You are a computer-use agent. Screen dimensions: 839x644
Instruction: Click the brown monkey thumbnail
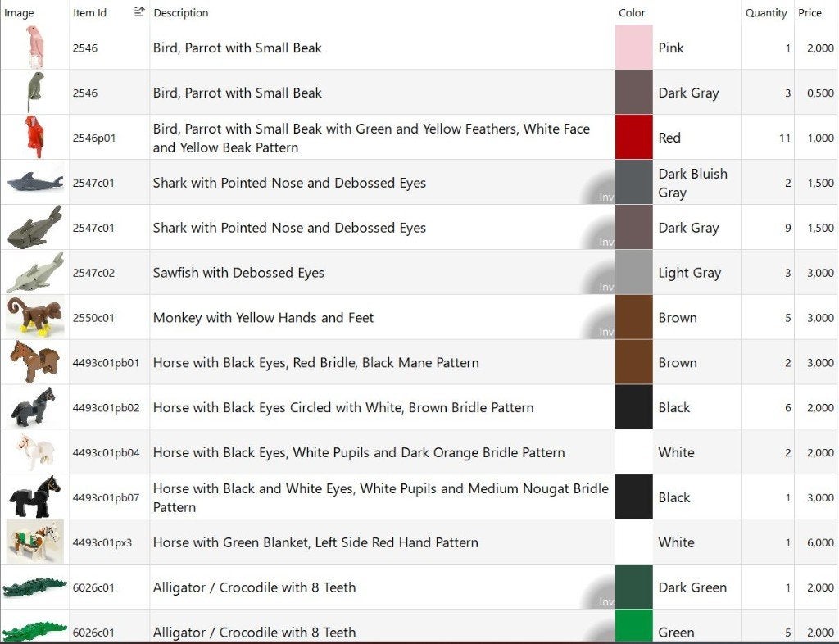pos(34,316)
